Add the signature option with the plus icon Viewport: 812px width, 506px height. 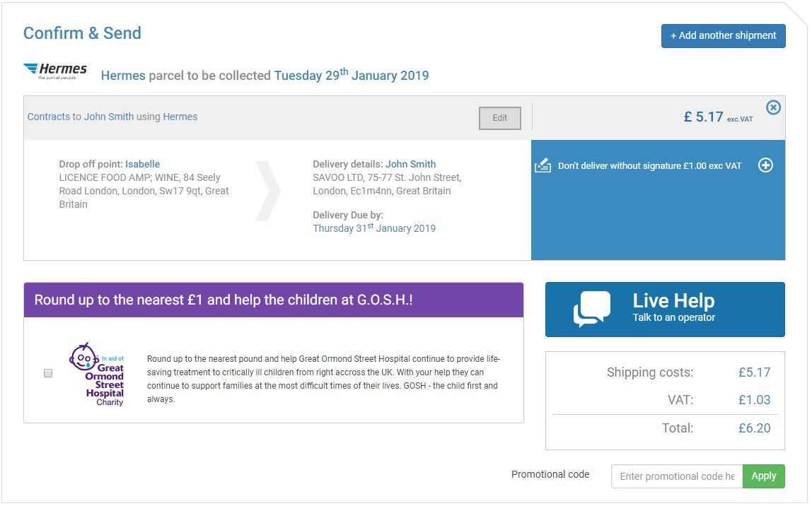[x=765, y=165]
